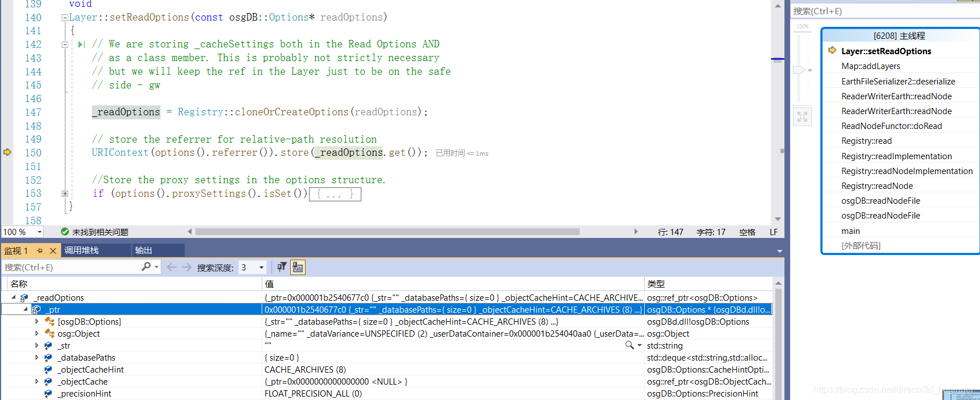Click the editor horizontal scrollbar right arrow
Viewport: 980px width, 400px height.
tap(636, 232)
